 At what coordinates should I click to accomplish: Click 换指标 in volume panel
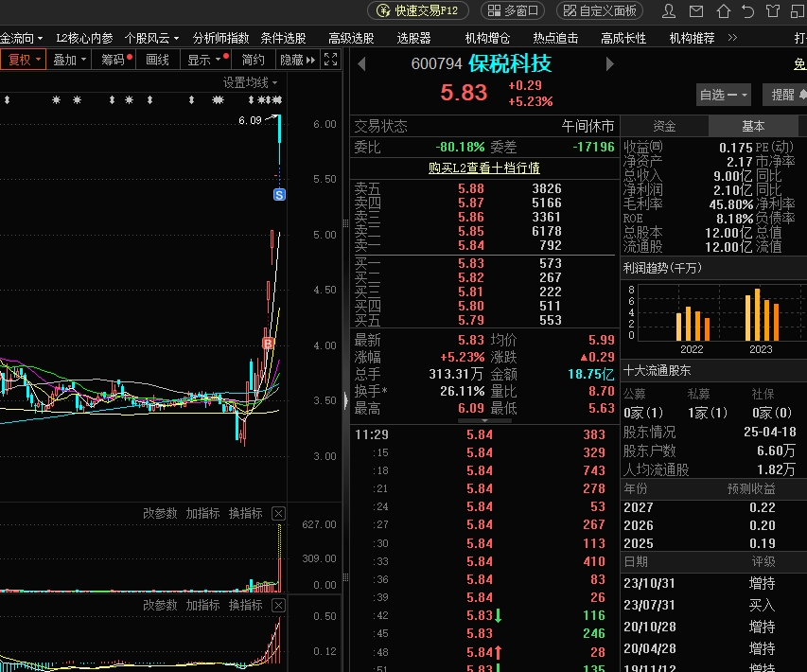tap(245, 513)
